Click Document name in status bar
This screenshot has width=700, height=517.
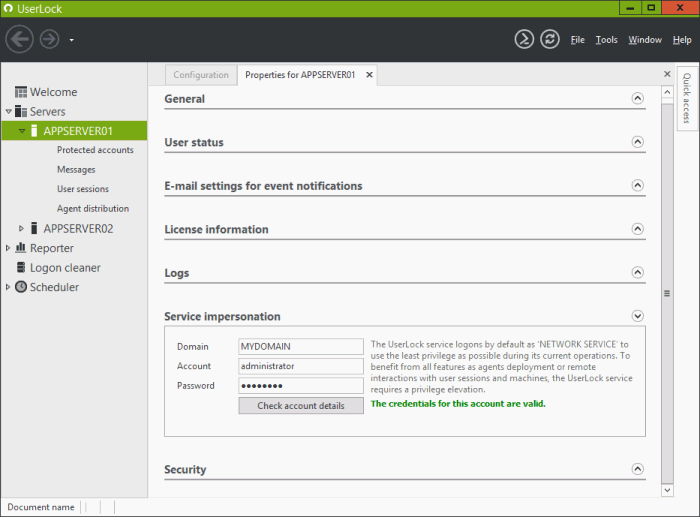(41, 507)
